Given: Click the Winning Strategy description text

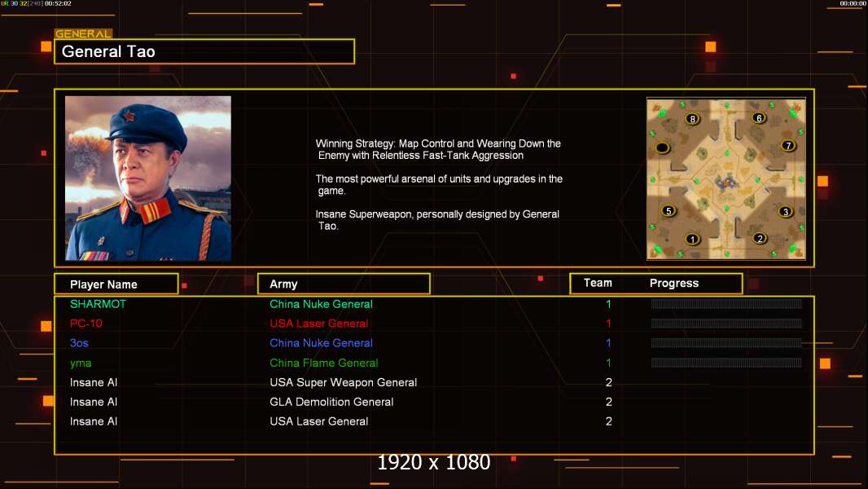Looking at the screenshot, I should pos(438,149).
